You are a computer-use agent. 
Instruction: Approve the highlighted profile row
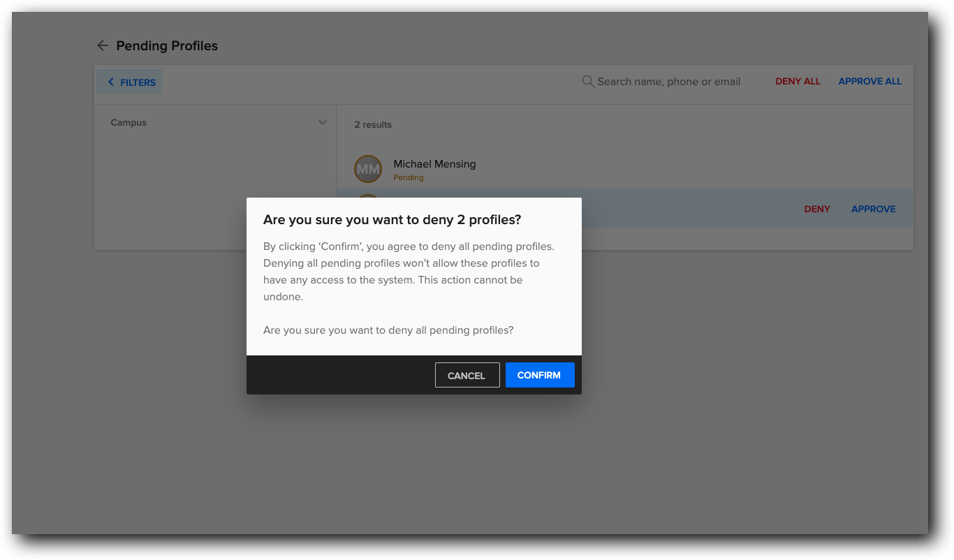click(x=873, y=209)
